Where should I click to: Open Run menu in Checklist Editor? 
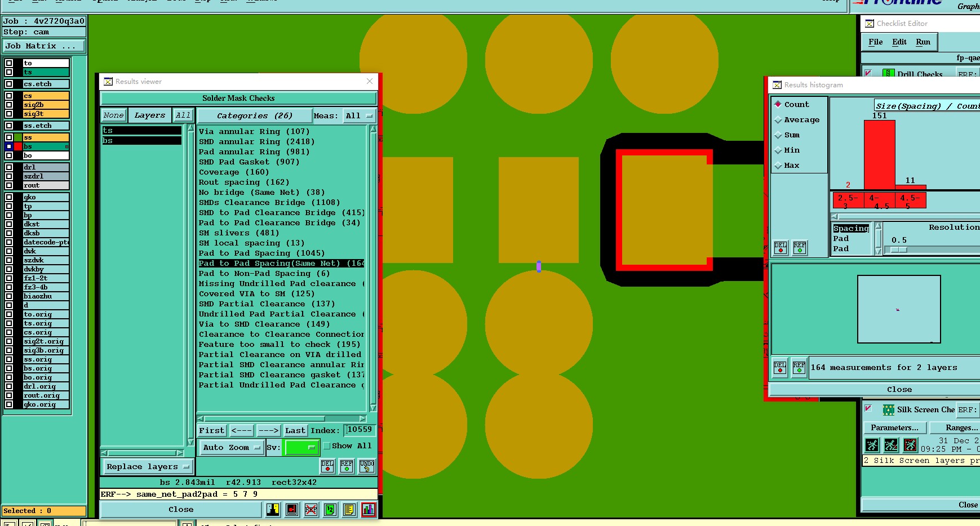click(x=923, y=42)
